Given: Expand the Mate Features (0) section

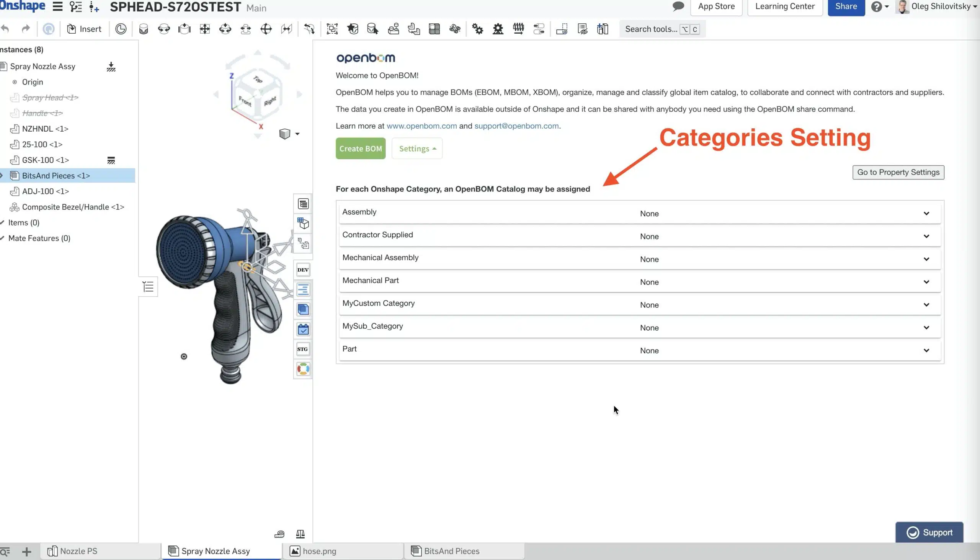Looking at the screenshot, I should 2,238.
